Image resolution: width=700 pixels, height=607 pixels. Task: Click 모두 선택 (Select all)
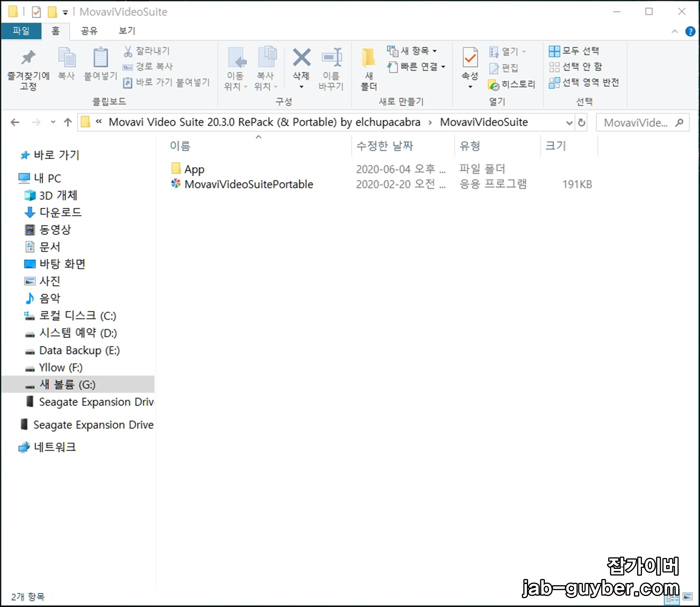tap(574, 51)
